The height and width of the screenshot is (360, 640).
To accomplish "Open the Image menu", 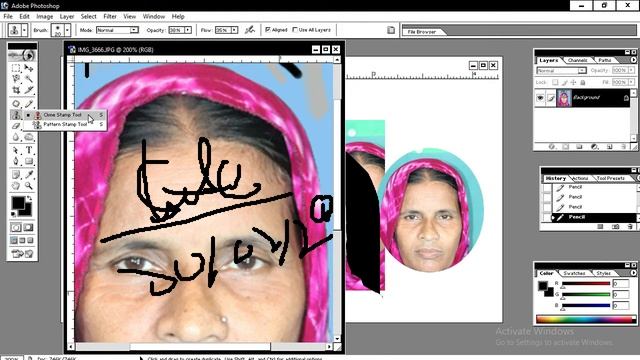I will coord(44,16).
